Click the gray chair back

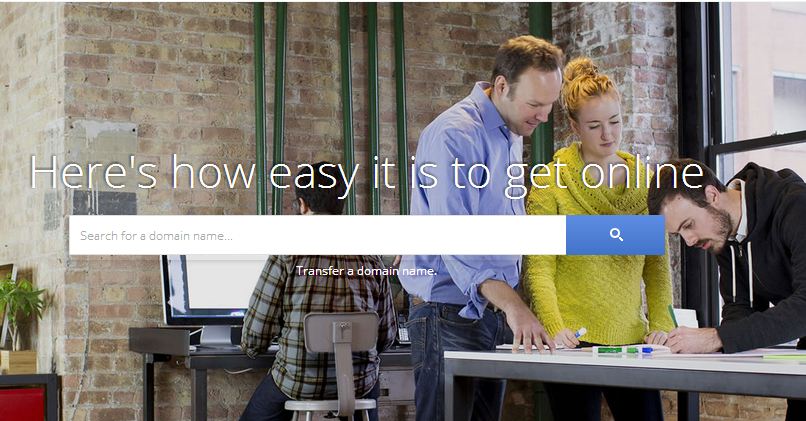click(x=341, y=332)
